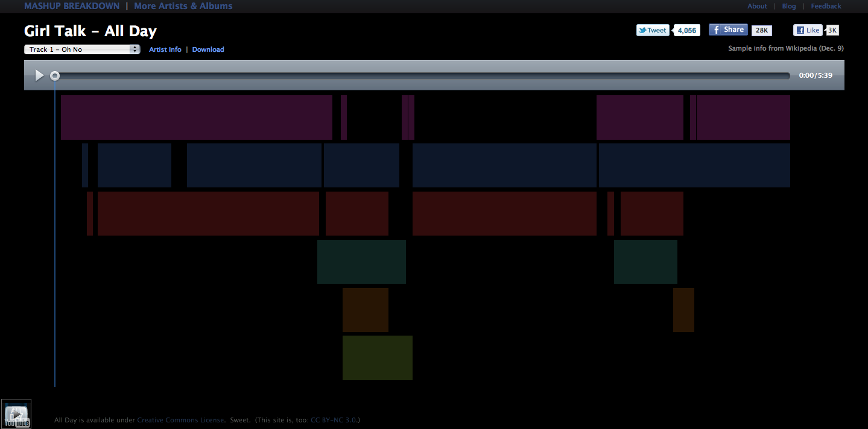Click the Download link
This screenshot has width=868, height=429.
coord(208,49)
